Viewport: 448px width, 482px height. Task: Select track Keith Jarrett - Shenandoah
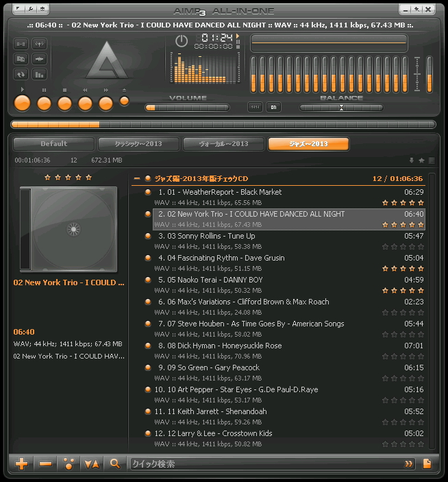tap(288, 417)
